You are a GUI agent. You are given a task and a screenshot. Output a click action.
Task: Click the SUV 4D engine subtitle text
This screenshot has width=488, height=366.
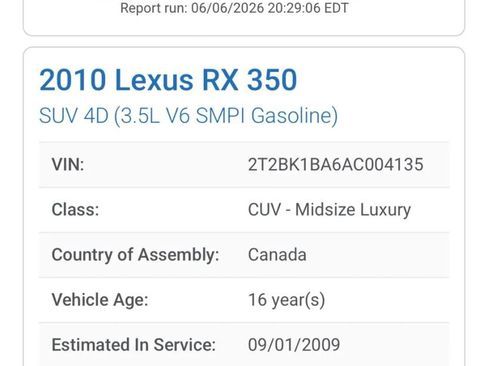point(188,116)
